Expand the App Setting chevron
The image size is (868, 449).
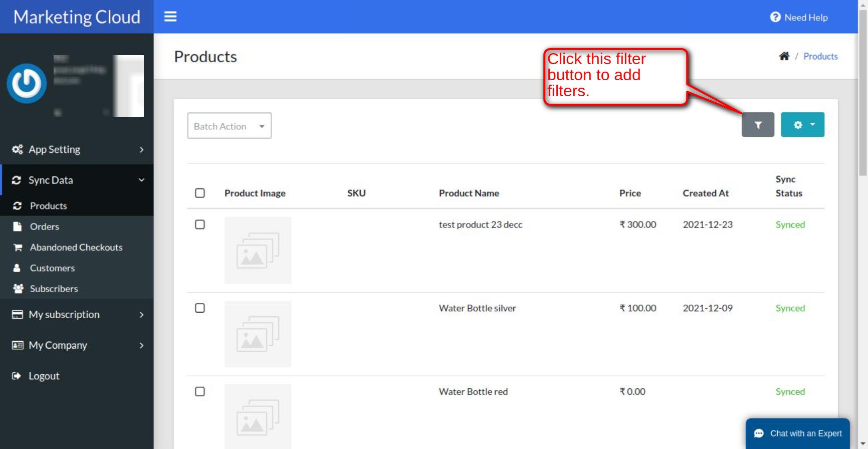pyautogui.click(x=142, y=149)
